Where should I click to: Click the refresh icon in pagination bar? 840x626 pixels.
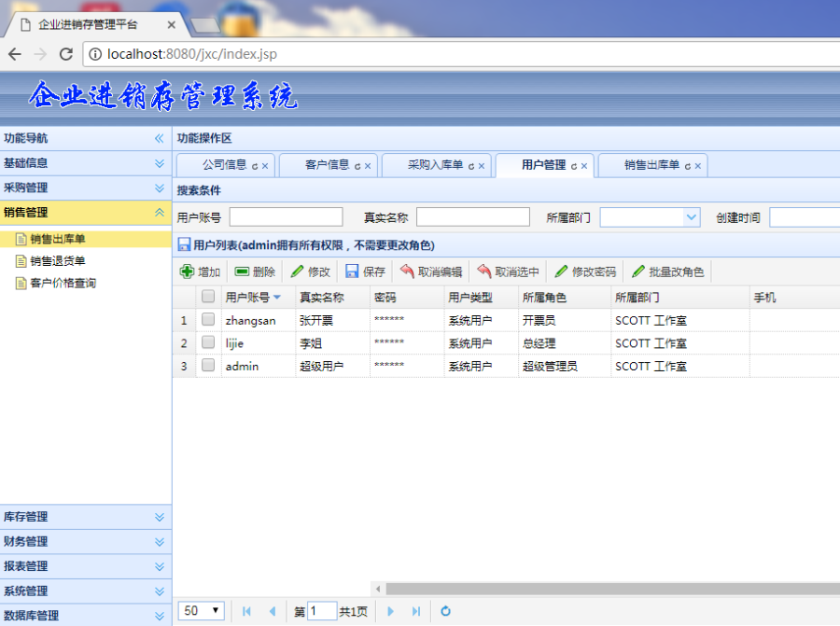(445, 611)
